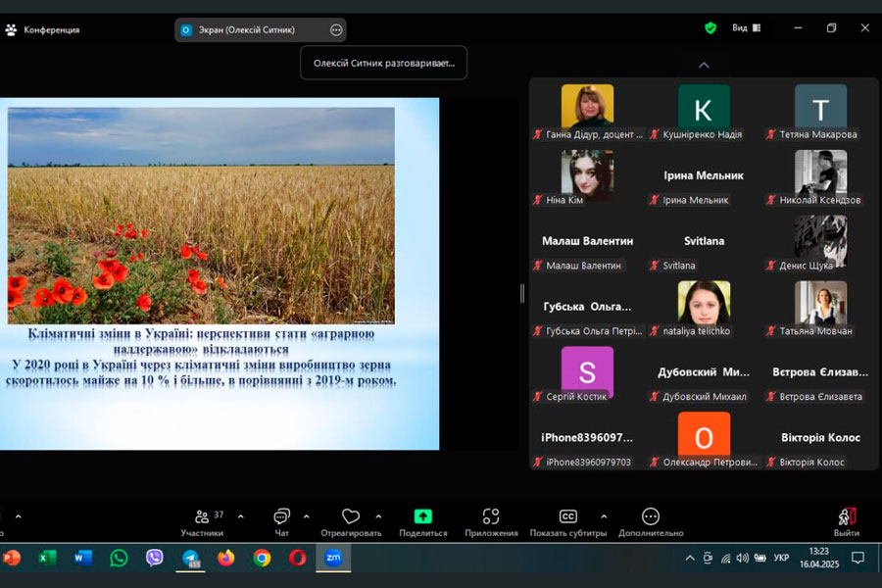Click the divider handle beside the gallery
Image resolution: width=882 pixels, height=588 pixels.
pos(521,293)
